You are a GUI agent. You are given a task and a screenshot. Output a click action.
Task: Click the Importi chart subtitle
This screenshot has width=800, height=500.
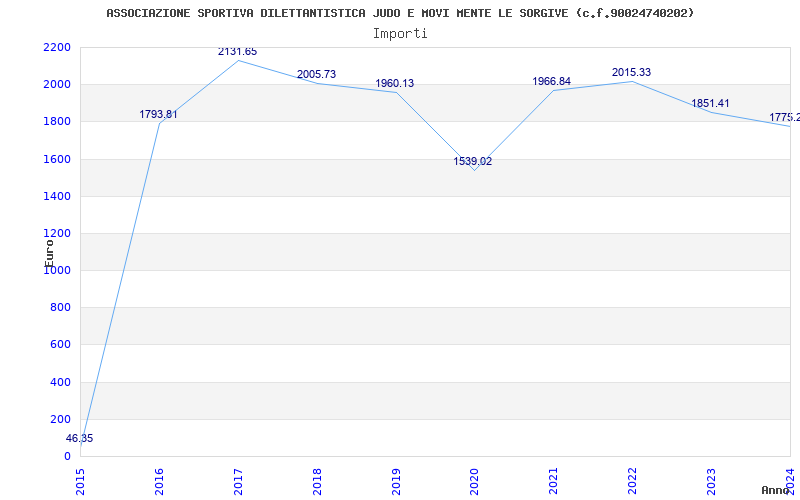[400, 34]
